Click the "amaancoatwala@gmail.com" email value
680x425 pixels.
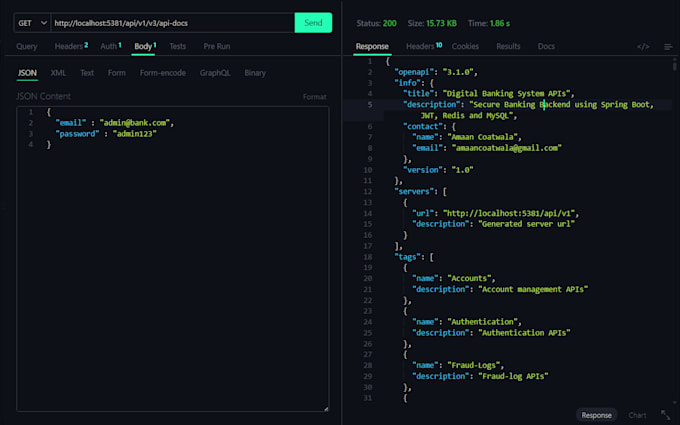click(x=507, y=148)
